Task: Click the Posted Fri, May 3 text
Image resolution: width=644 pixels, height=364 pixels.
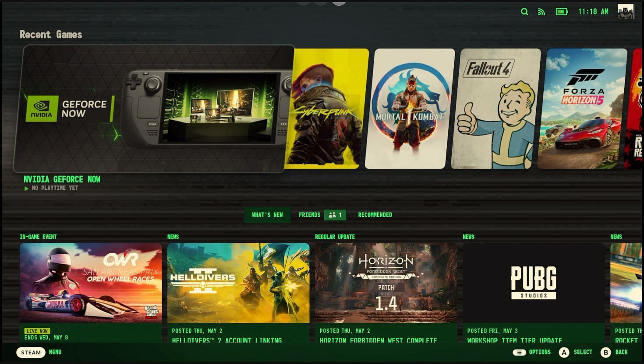Action: click(492, 331)
